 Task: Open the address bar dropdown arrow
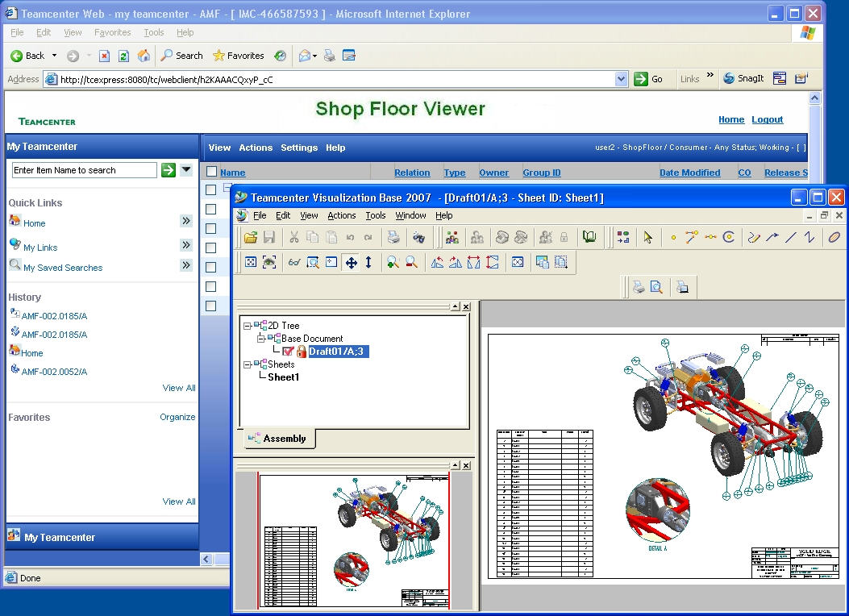click(x=621, y=79)
